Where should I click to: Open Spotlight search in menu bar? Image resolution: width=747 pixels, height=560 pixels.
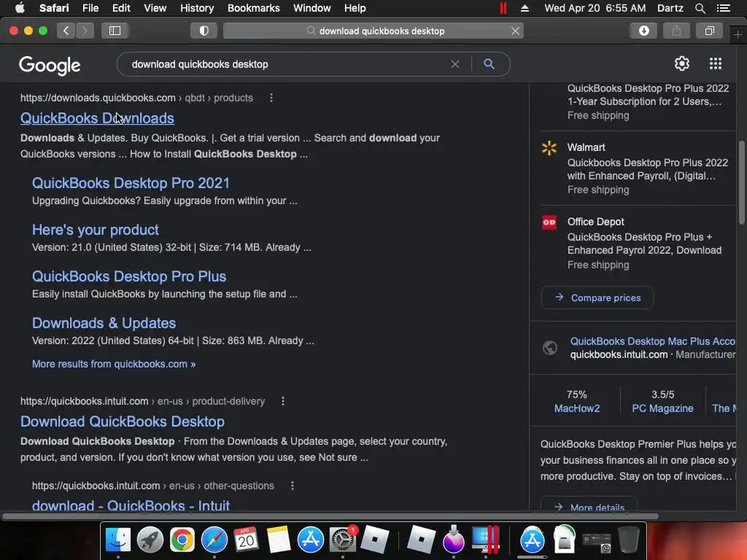point(700,8)
